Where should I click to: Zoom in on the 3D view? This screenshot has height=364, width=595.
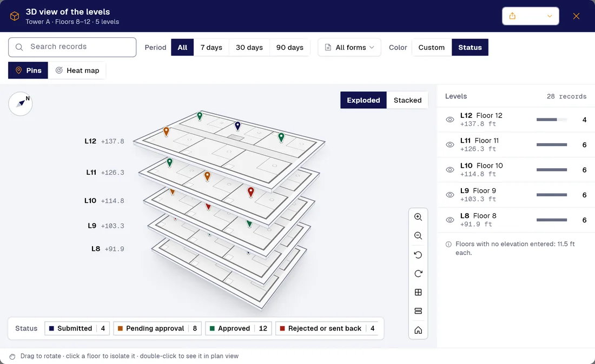pyautogui.click(x=418, y=217)
